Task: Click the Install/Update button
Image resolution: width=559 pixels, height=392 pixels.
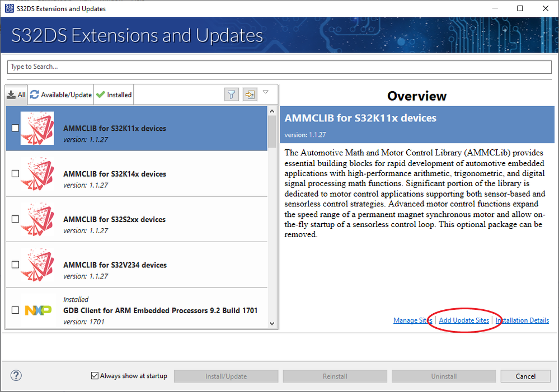Action: click(226, 376)
